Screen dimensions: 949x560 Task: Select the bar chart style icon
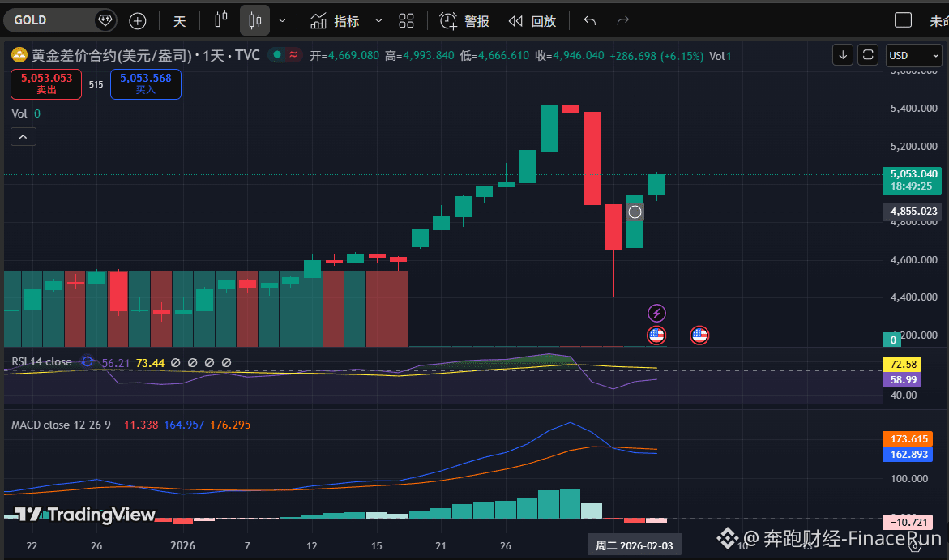click(x=220, y=20)
